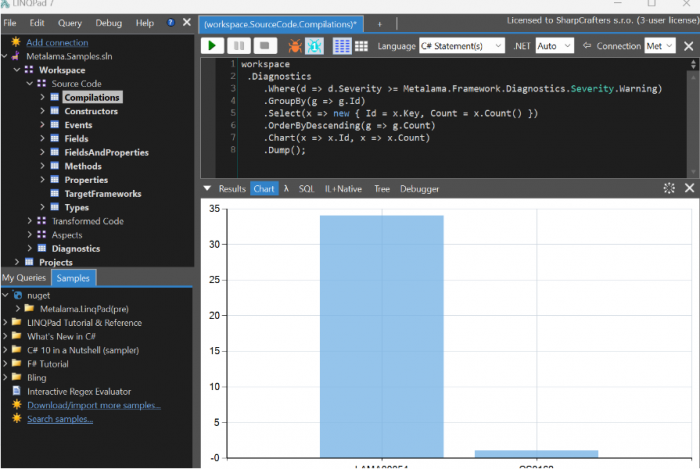
Task: Close the left side panel
Action: tap(187, 22)
